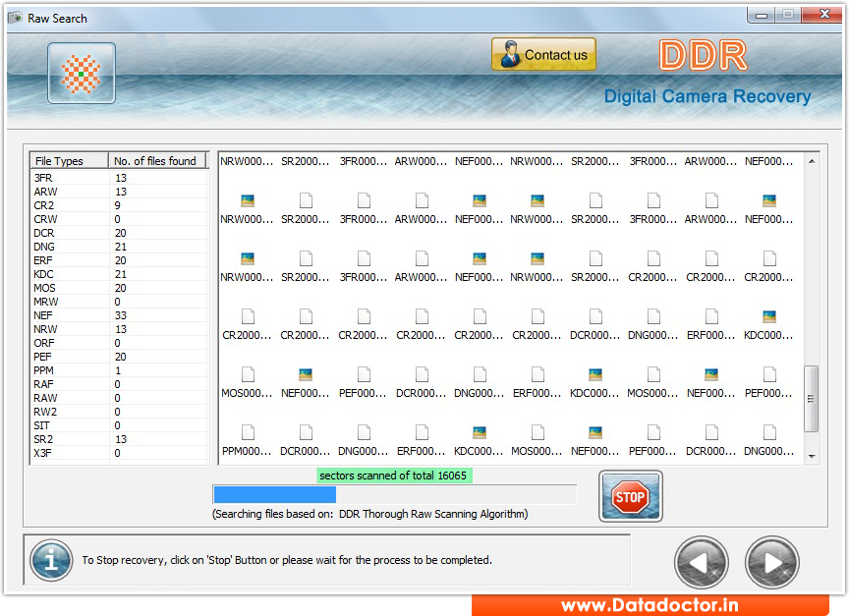Click the Contact us person icon
This screenshot has height=616, width=849.
pyautogui.click(x=513, y=54)
